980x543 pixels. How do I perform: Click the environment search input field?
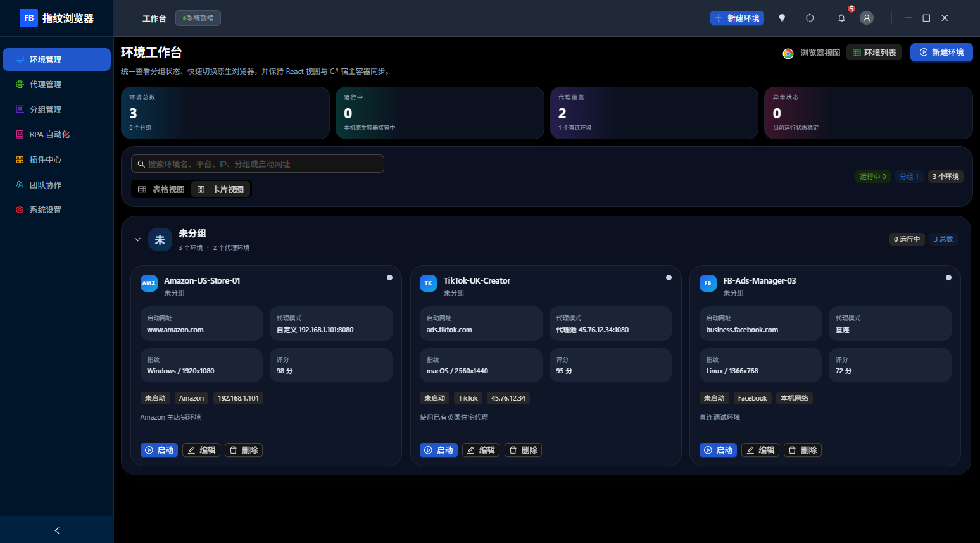[258, 164]
